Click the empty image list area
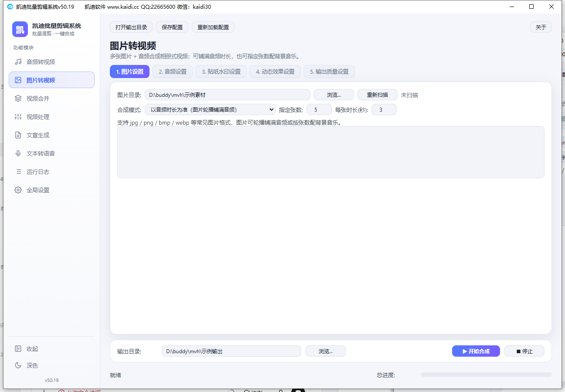Image resolution: width=565 pixels, height=392 pixels. (x=331, y=152)
